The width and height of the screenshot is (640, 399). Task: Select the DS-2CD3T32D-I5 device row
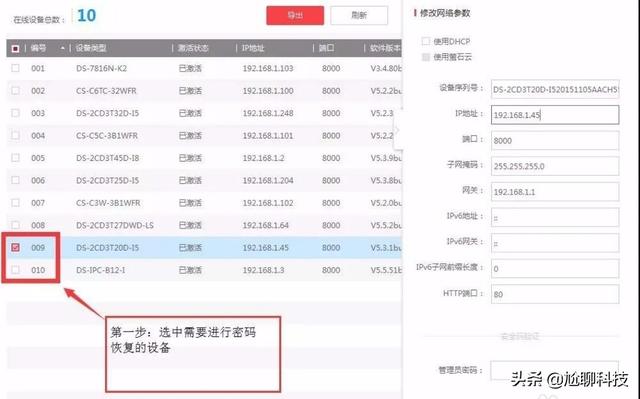tap(204, 113)
